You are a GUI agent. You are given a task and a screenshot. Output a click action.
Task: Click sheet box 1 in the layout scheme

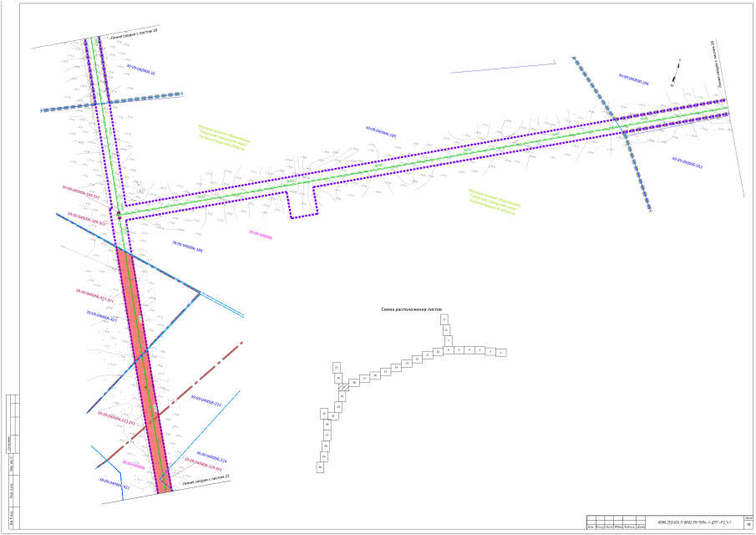pyautogui.click(x=500, y=353)
